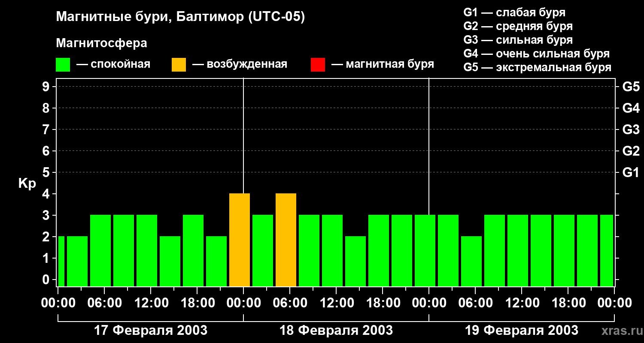Select the 'G5 — экстремальная буря' legend line
Viewport: 644px width, 343px height.
[538, 67]
